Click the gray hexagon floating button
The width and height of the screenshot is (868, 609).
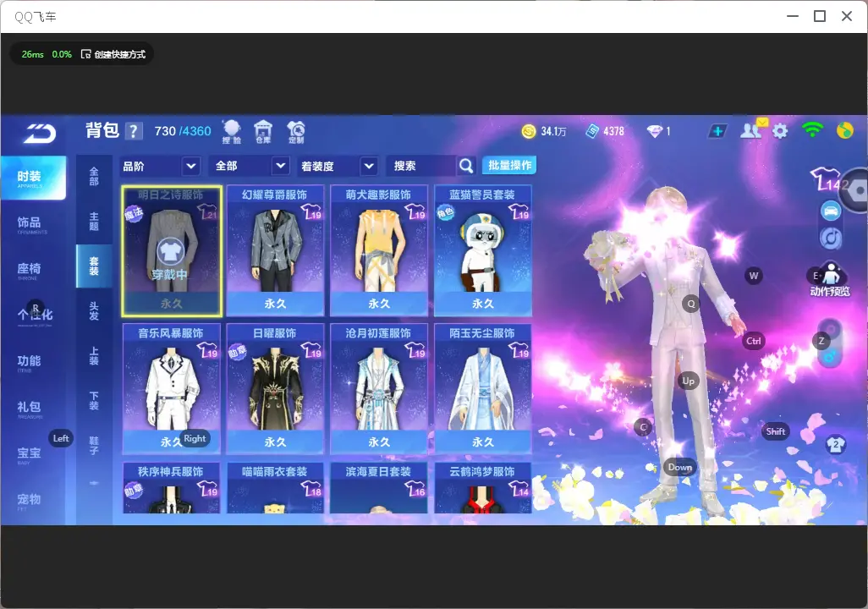tap(856, 190)
